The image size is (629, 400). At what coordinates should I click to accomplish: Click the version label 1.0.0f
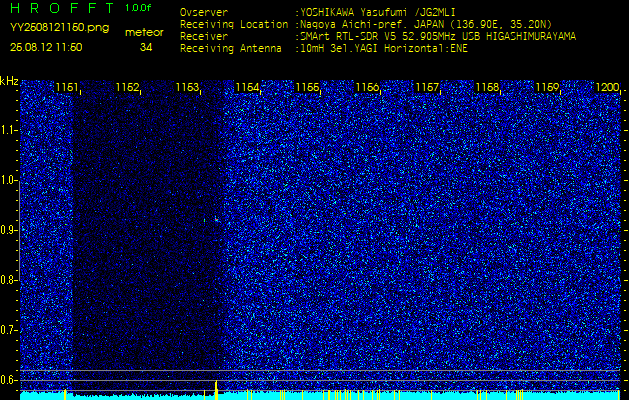pyautogui.click(x=138, y=8)
